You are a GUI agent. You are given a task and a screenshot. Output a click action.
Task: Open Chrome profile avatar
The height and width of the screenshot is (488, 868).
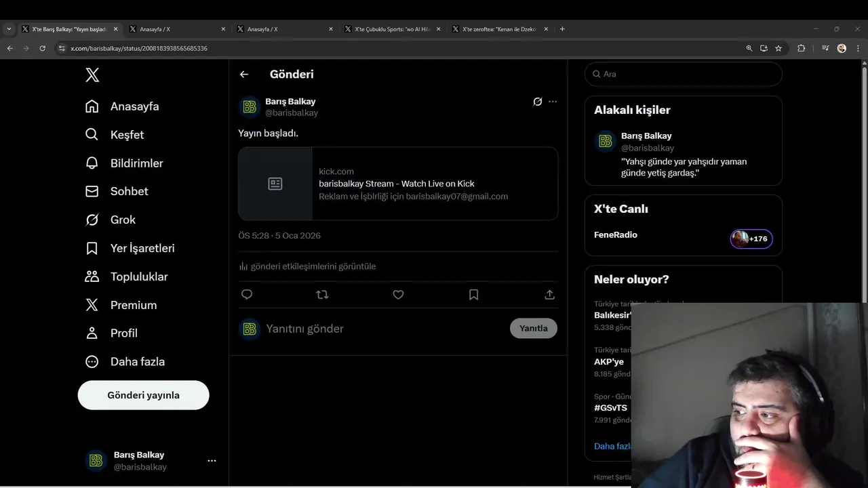click(842, 48)
